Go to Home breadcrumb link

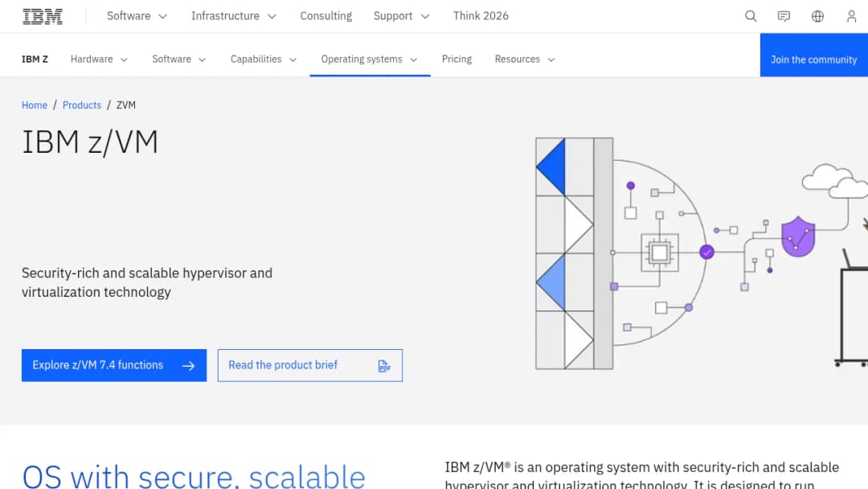pos(35,105)
